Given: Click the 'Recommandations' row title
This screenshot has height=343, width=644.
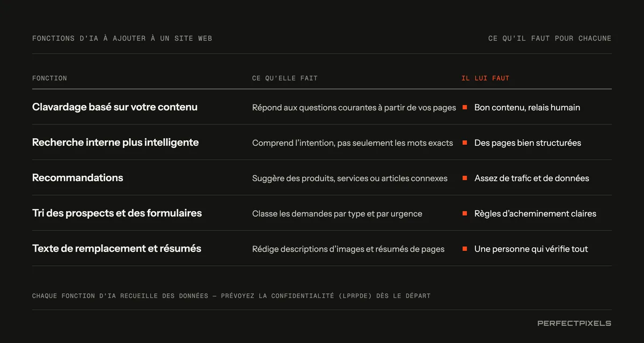Looking at the screenshot, I should 78,178.
